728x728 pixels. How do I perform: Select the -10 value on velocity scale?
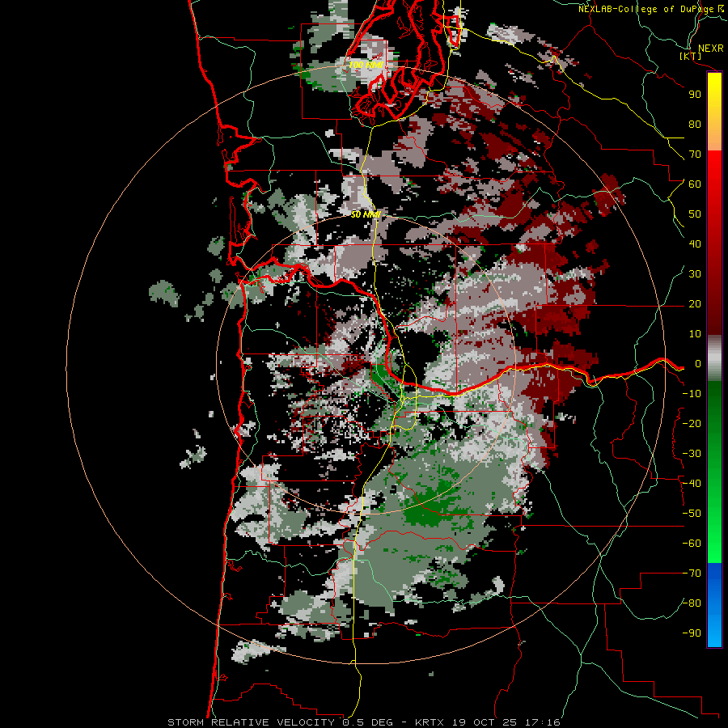coord(692,394)
